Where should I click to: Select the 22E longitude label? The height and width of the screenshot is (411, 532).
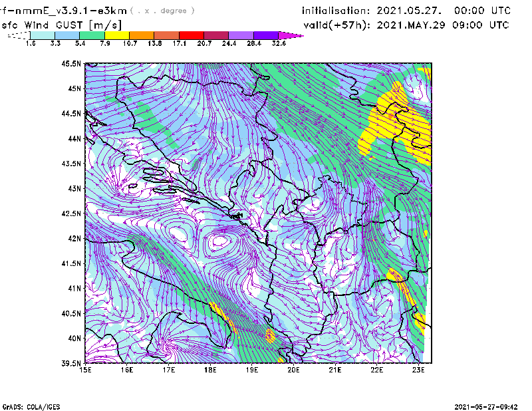point(376,370)
